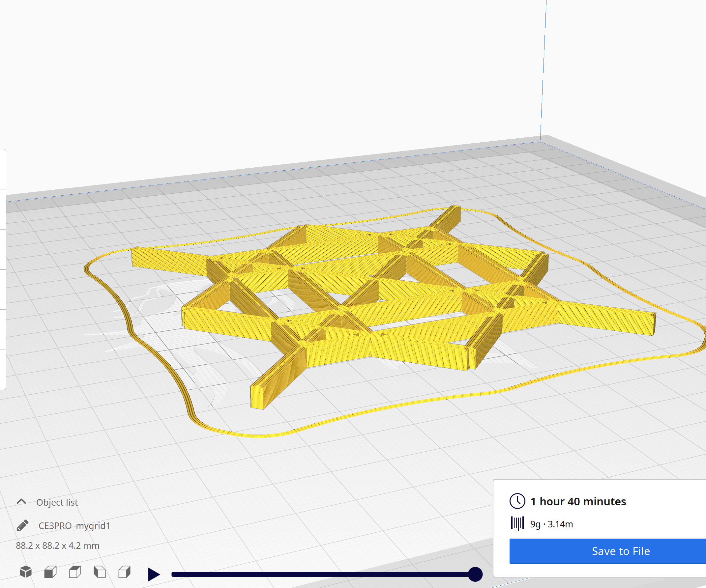Click Save to File
706x588 pixels.
621,551
